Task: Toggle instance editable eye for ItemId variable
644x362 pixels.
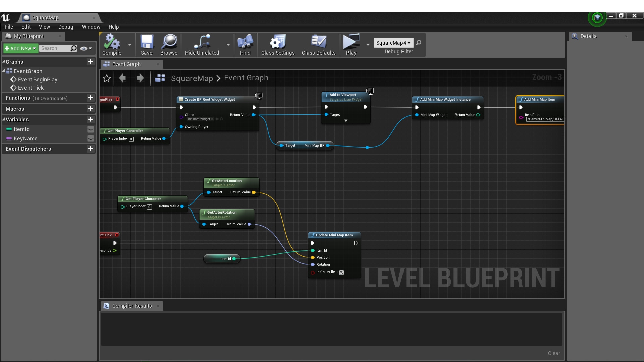Action: (90, 129)
